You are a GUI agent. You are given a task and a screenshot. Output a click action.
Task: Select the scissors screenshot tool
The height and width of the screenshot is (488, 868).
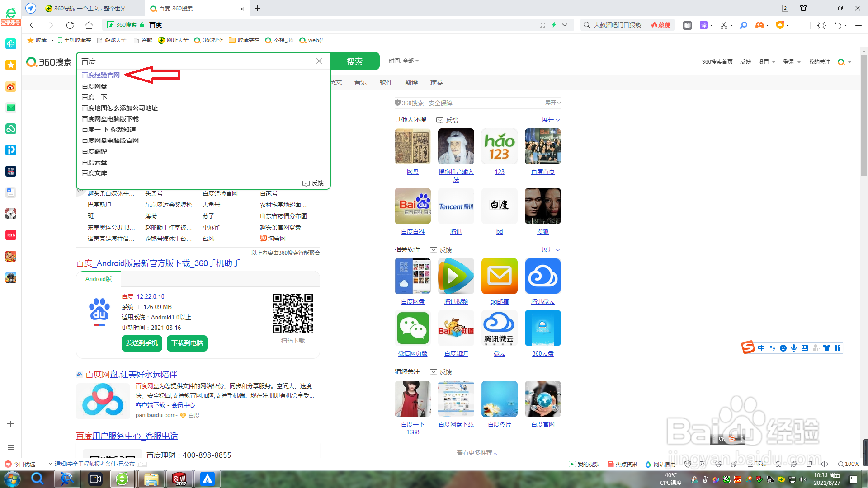point(724,25)
